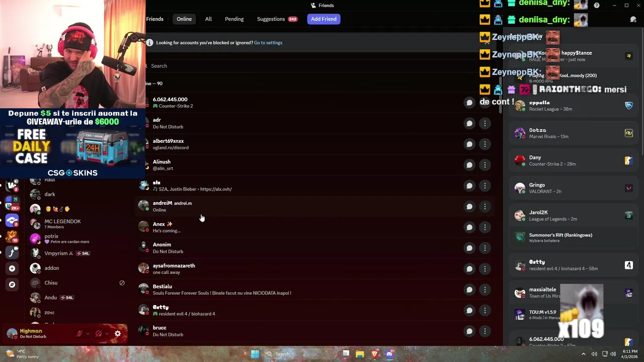The height and width of the screenshot is (362, 644).
Task: Open Discord from the taskbar
Action: click(389, 354)
